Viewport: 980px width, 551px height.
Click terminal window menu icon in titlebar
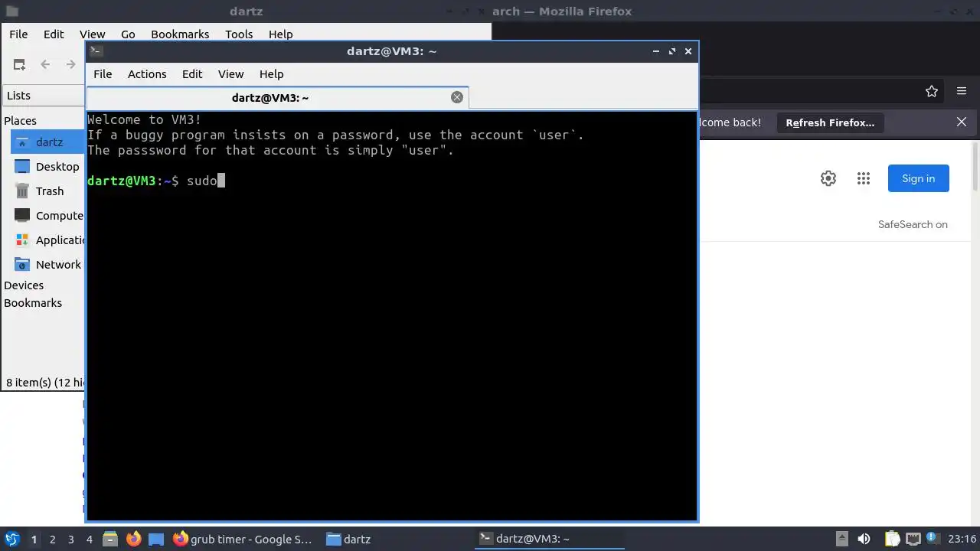[96, 51]
